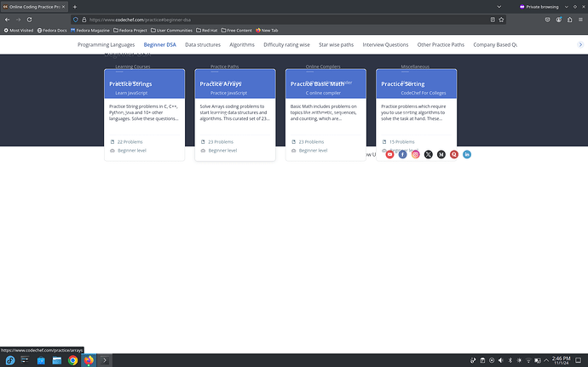This screenshot has height=367, width=588.
Task: Open the Firefox hamburger application menu
Action: 580,20
